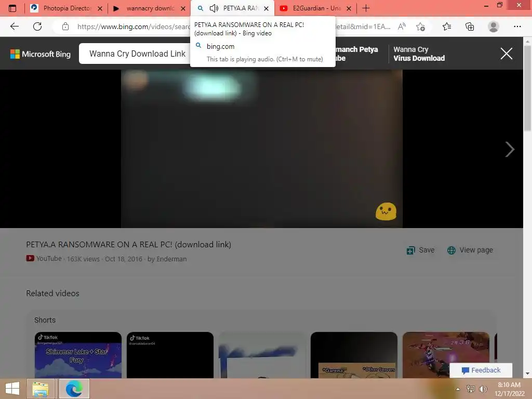Close the Bing video overlay
The image size is (532, 399).
point(506,54)
